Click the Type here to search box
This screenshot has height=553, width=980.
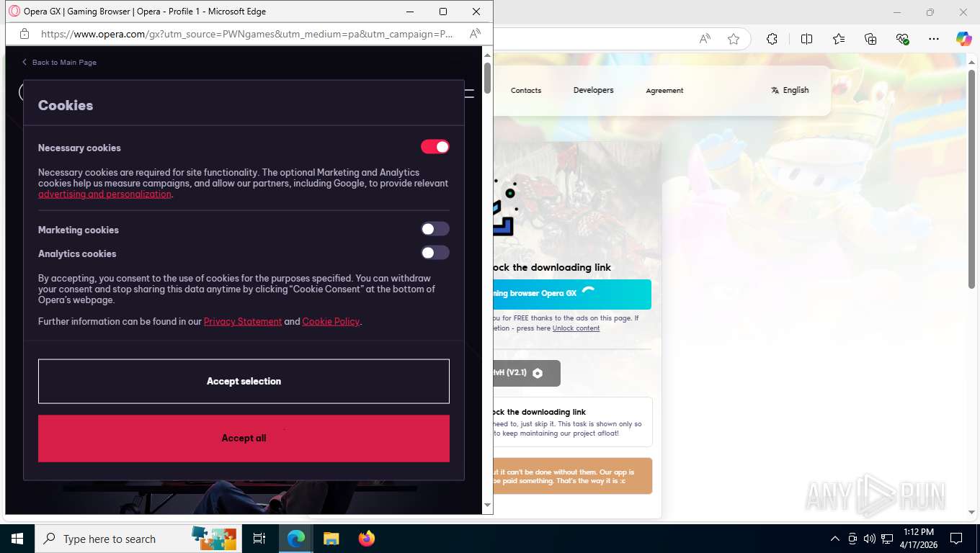point(137,539)
